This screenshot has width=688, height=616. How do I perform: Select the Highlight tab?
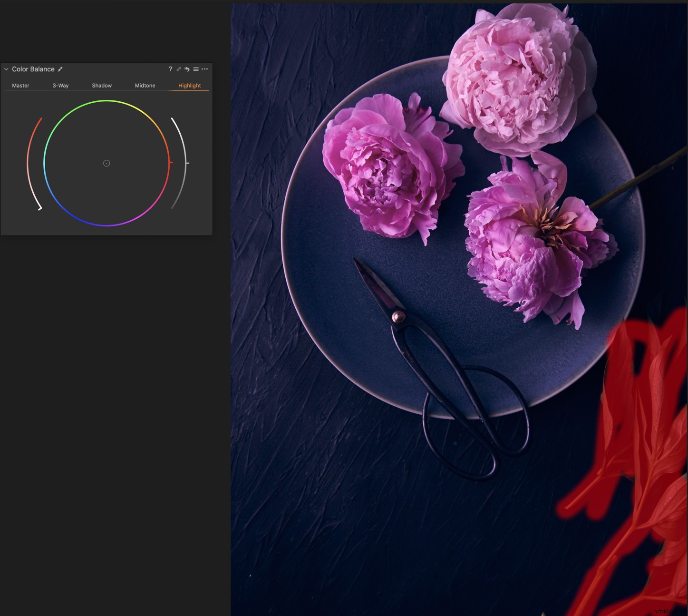pos(189,86)
